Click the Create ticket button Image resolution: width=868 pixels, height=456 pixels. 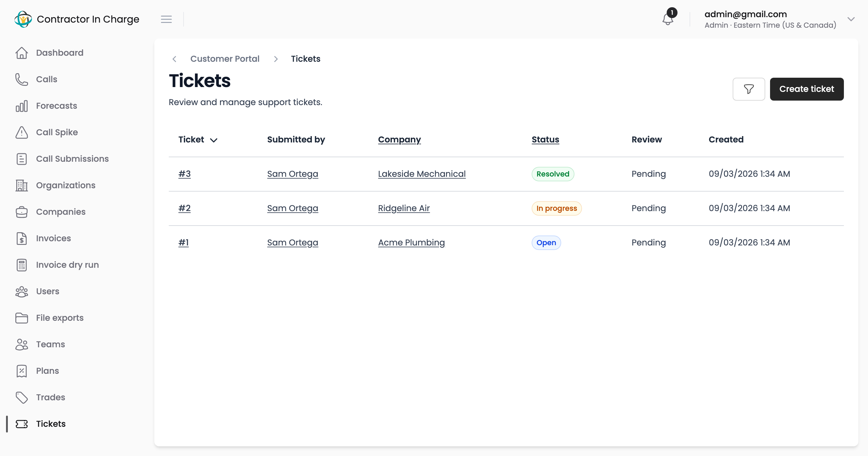807,89
